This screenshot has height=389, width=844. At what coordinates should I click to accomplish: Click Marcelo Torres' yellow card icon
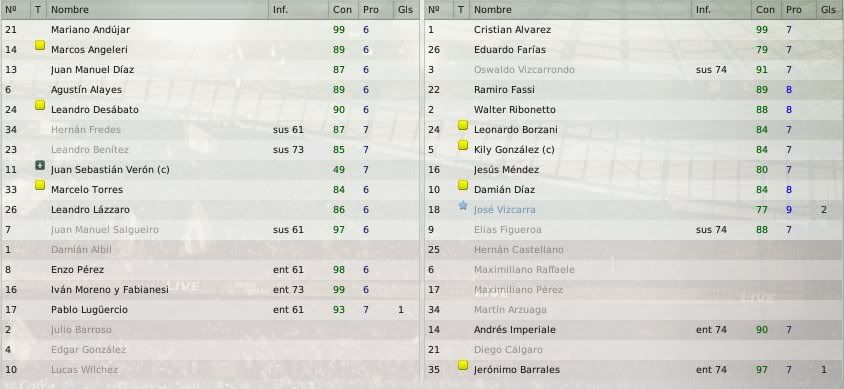click(x=39, y=185)
